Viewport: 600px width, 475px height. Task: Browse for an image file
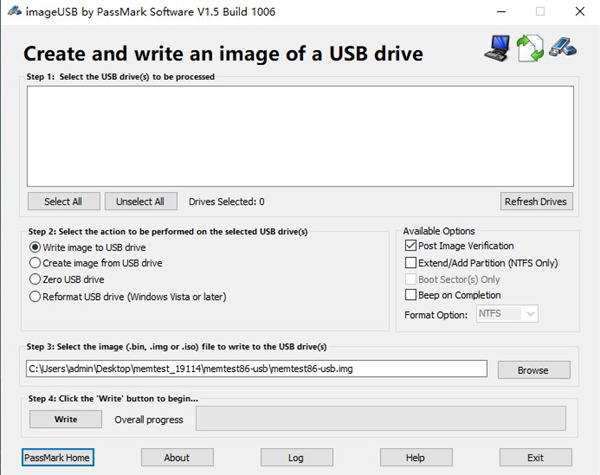coord(532,370)
